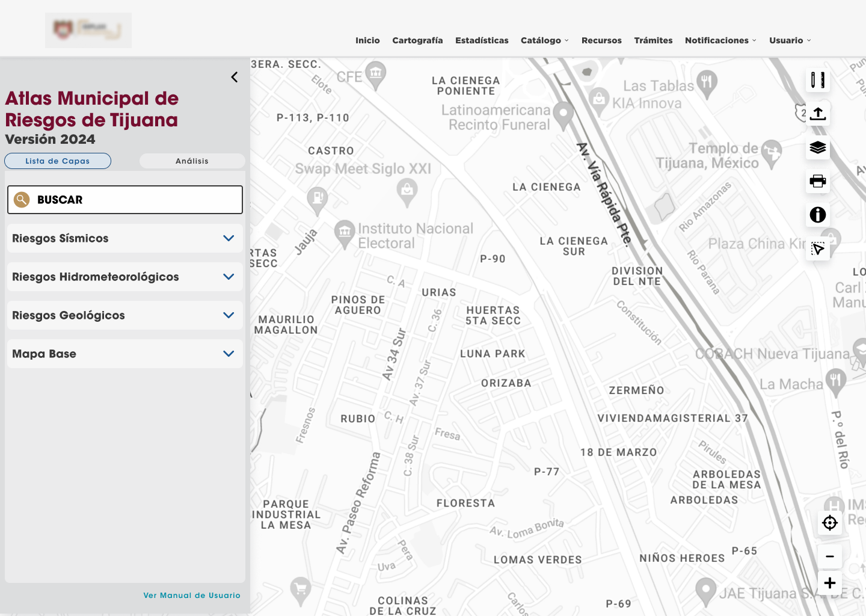Expand Riesgos Geológicos section

(x=125, y=315)
